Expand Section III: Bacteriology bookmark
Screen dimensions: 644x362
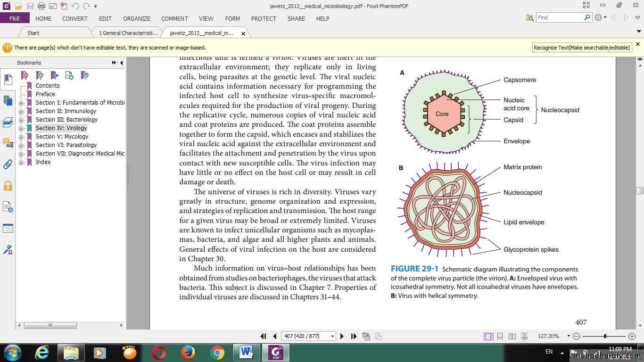coord(21,120)
